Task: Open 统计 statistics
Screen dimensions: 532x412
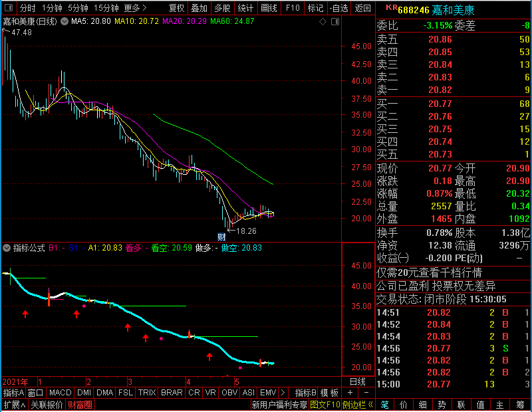Action: (245, 8)
